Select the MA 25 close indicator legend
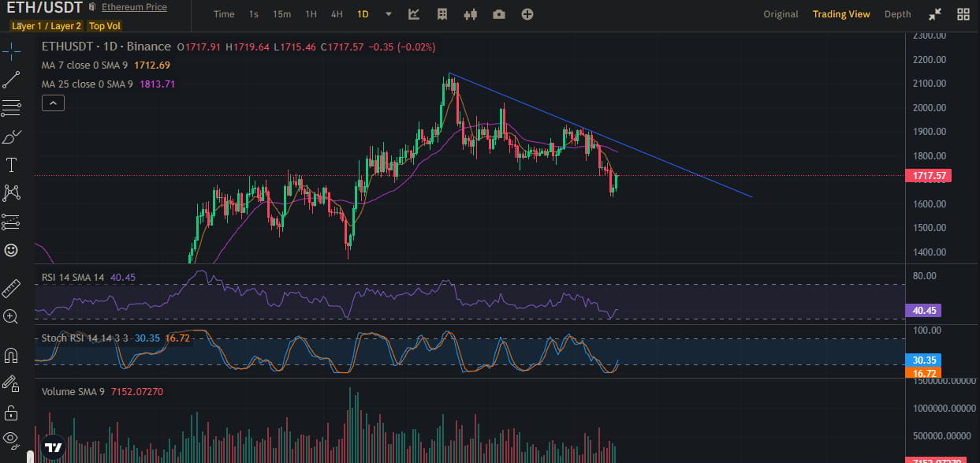Viewport: 980px width, 463px height. coord(88,84)
